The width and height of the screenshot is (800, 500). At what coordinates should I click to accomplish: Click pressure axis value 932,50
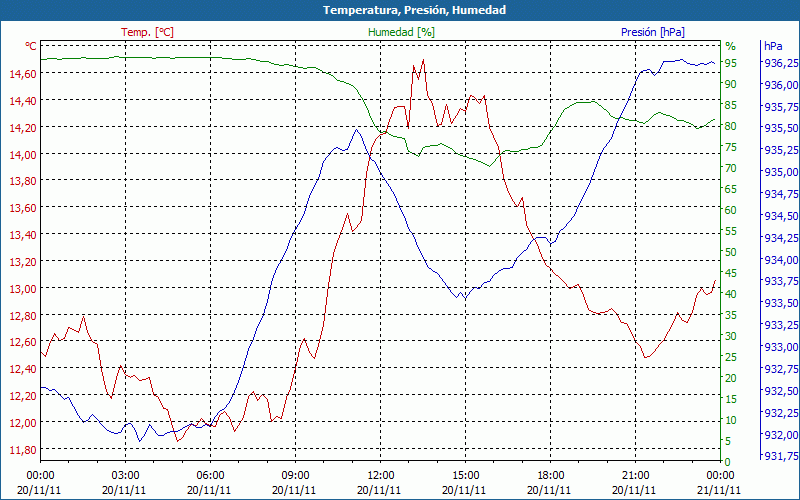781,390
